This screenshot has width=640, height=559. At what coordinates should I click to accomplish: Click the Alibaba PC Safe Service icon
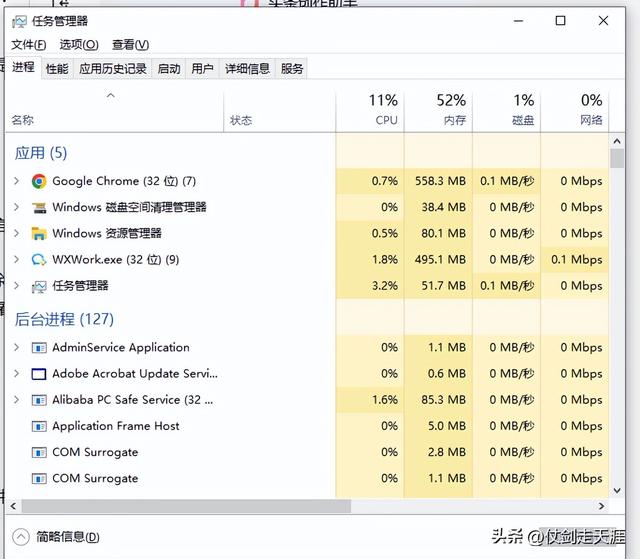click(39, 400)
